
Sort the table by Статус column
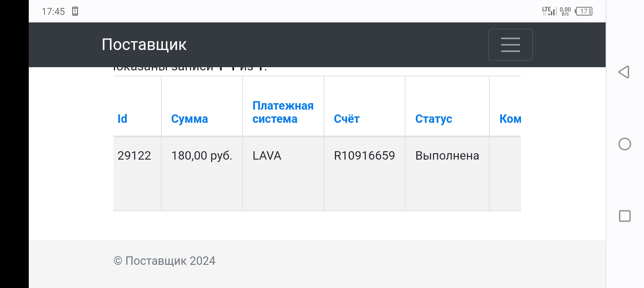click(x=433, y=119)
